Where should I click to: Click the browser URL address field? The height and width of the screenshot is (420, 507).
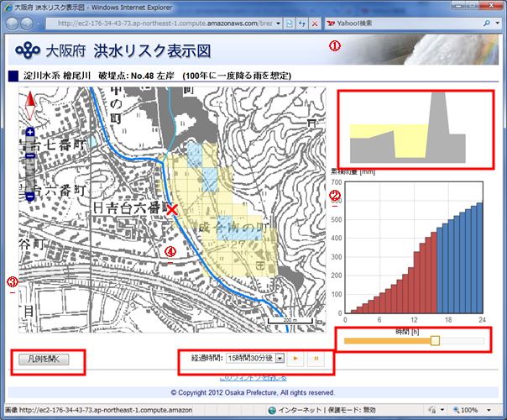pyautogui.click(x=159, y=24)
